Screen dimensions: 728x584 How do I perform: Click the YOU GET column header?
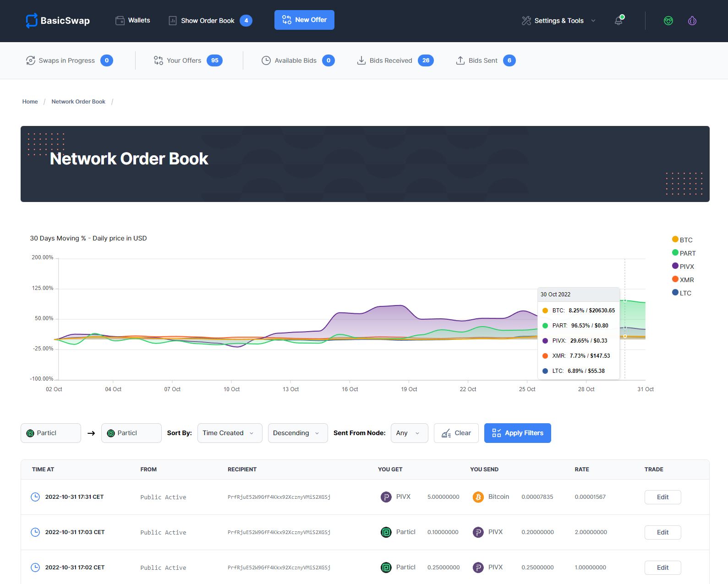point(390,469)
